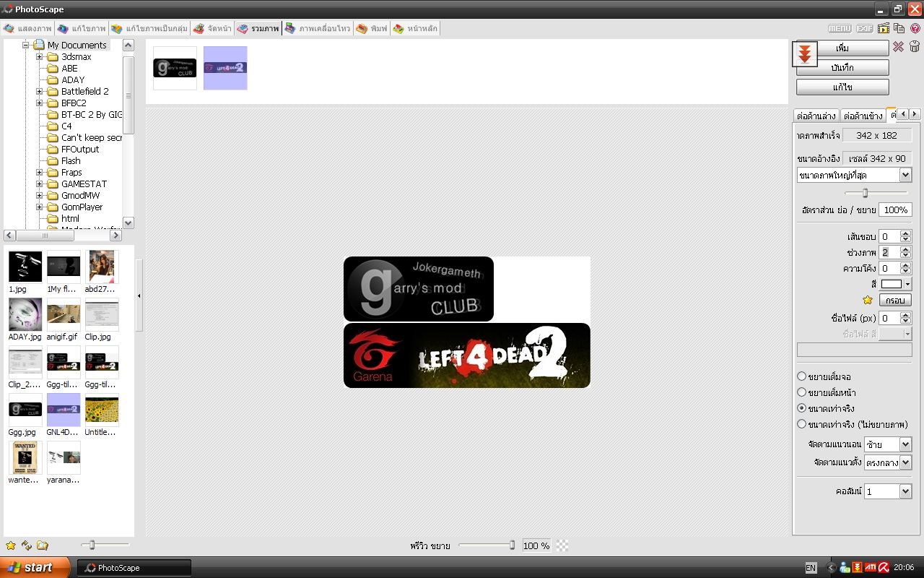This screenshot has height=578, width=924.
Task: Click the PhotoScape button in the taskbar
Action: [134, 568]
